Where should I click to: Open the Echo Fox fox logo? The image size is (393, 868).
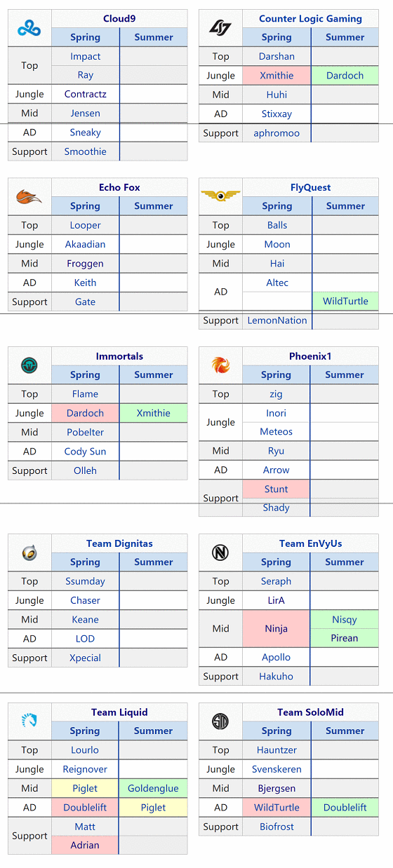click(x=29, y=197)
